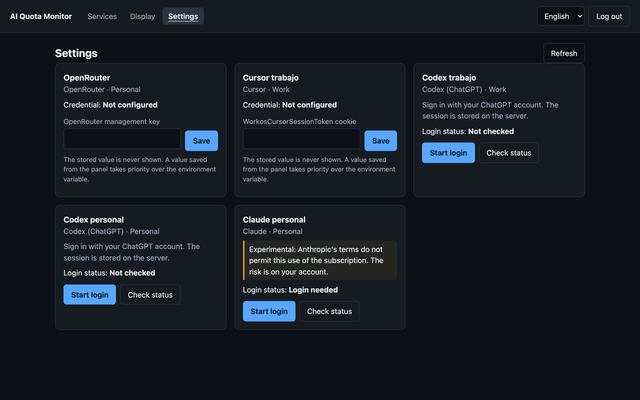640x400 pixels.
Task: Click the Settings page heading
Action: point(76,53)
